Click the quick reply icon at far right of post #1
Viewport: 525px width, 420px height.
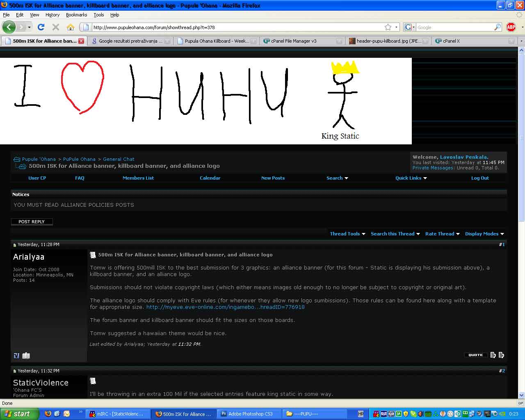coord(501,355)
